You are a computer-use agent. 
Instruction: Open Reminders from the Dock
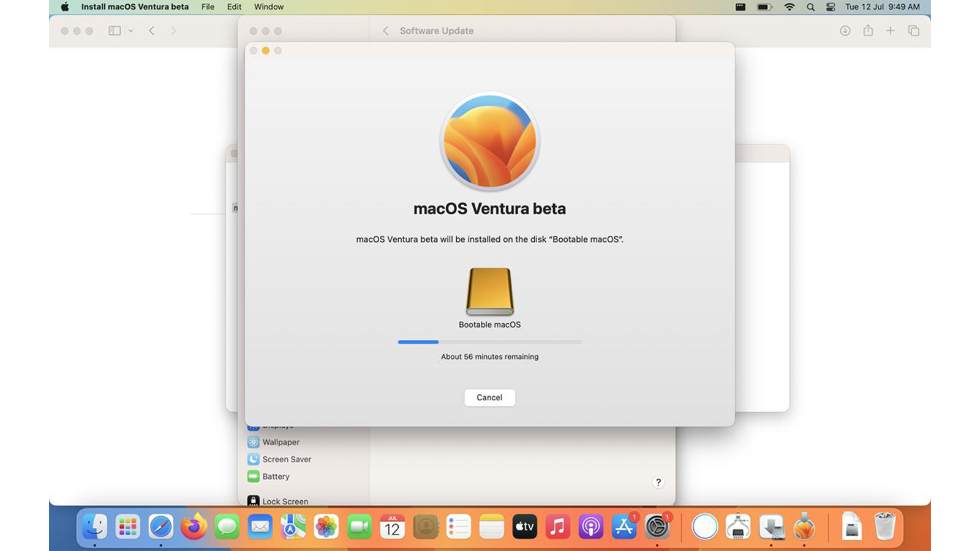click(459, 527)
